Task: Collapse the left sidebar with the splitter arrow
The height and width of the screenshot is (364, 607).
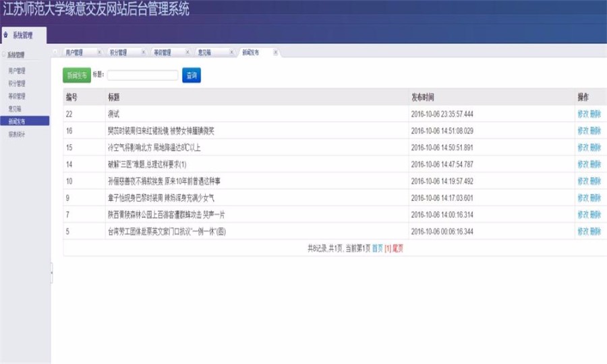Action: (51, 273)
